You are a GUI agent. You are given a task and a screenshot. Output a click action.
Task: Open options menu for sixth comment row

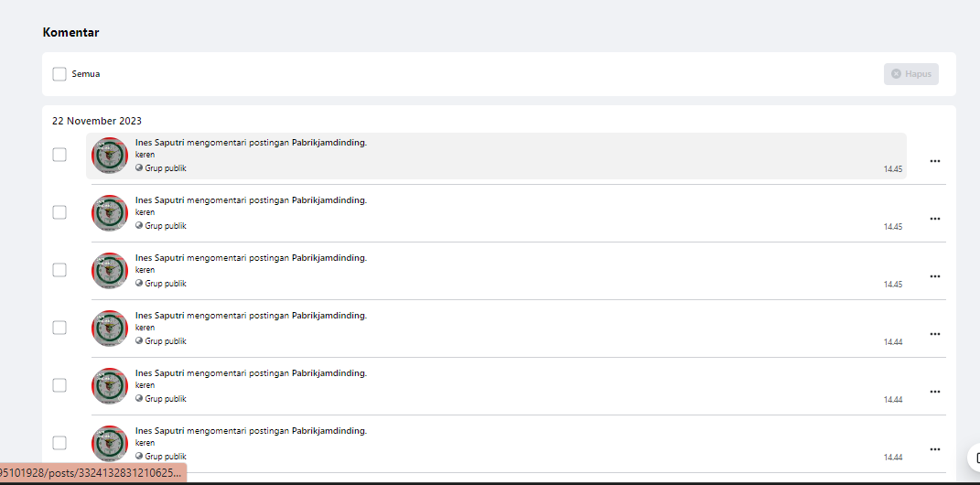tap(934, 449)
